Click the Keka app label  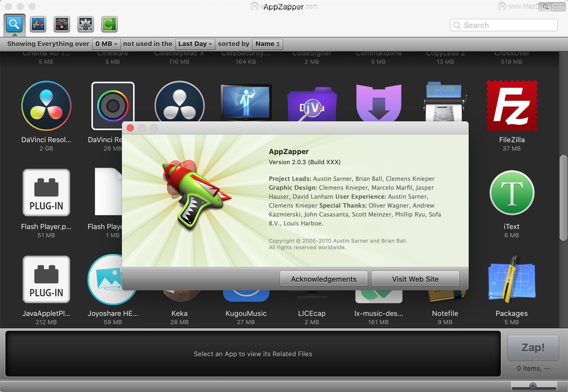pos(179,313)
